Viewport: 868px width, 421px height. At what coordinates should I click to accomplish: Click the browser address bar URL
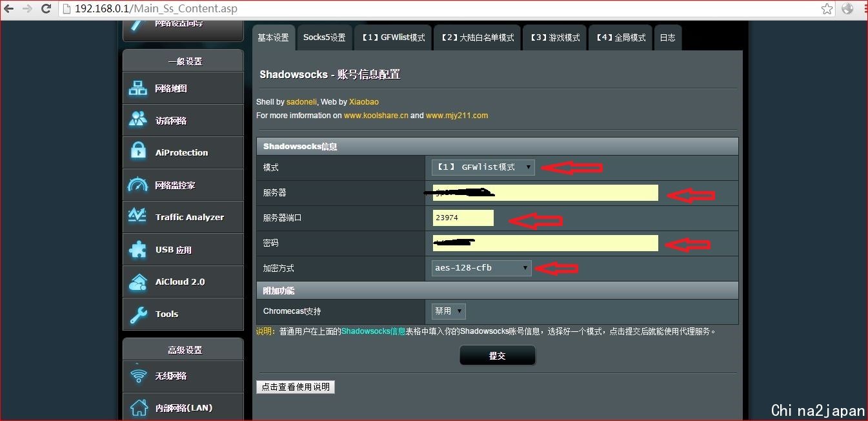(x=156, y=8)
